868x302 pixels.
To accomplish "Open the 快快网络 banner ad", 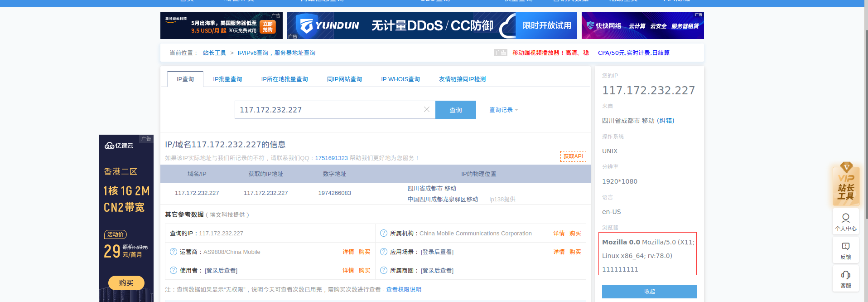I will tap(643, 25).
